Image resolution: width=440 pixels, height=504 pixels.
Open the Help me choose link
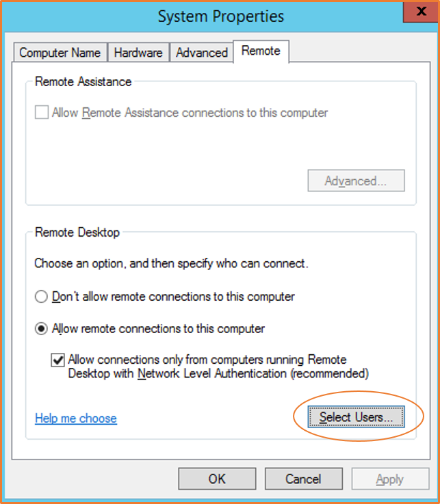pyautogui.click(x=76, y=419)
